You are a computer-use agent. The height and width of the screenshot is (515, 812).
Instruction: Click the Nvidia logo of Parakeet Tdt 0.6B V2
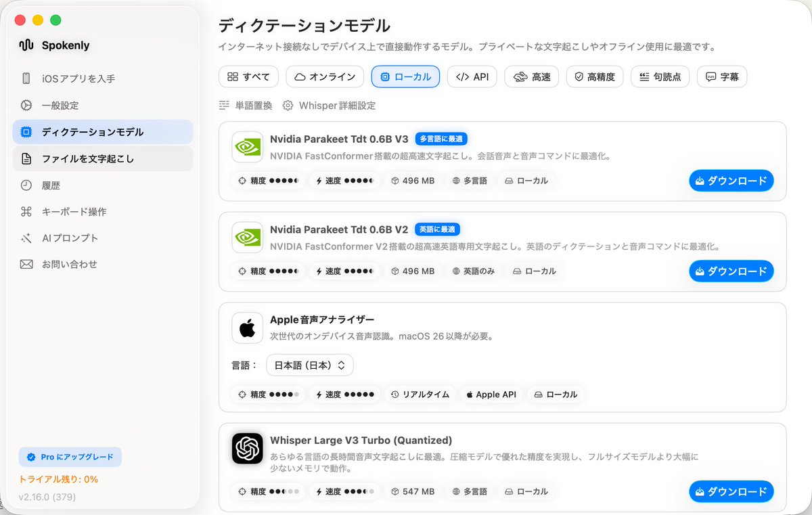[247, 237]
